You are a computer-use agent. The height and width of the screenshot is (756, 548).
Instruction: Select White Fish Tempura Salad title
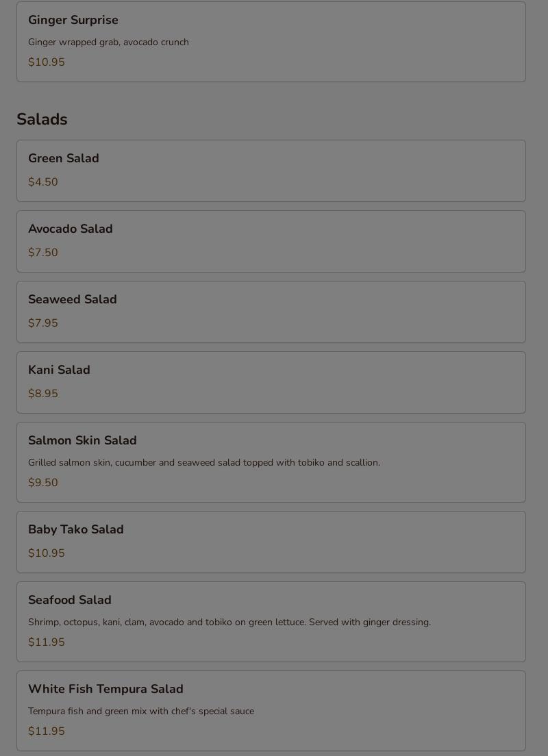click(105, 689)
